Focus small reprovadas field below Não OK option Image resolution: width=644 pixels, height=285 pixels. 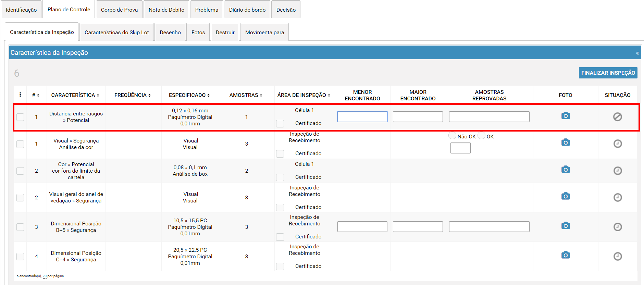coord(460,148)
